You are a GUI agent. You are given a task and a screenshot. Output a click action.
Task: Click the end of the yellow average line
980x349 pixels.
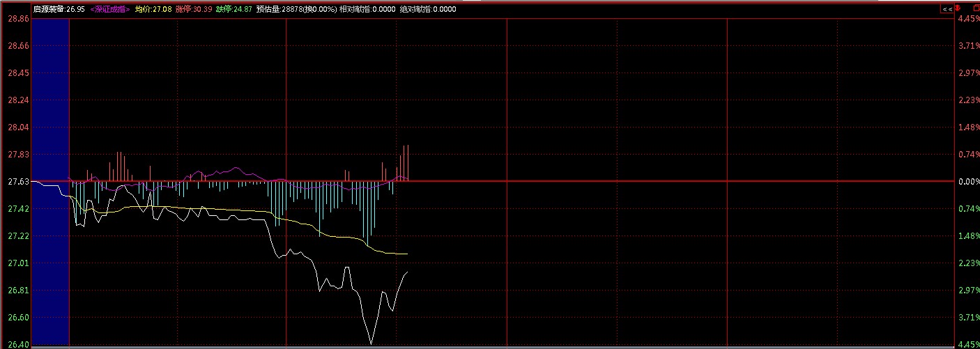(407, 254)
